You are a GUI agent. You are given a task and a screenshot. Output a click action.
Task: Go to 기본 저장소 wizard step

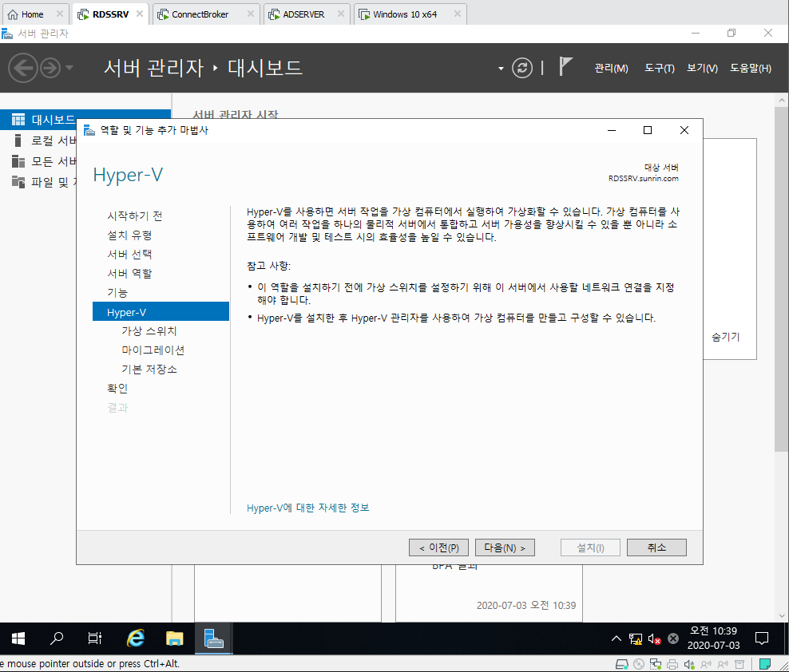(x=149, y=370)
